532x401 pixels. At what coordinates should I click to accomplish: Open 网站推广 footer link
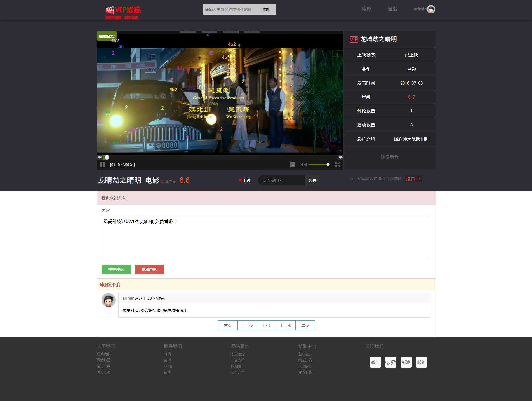click(x=238, y=366)
